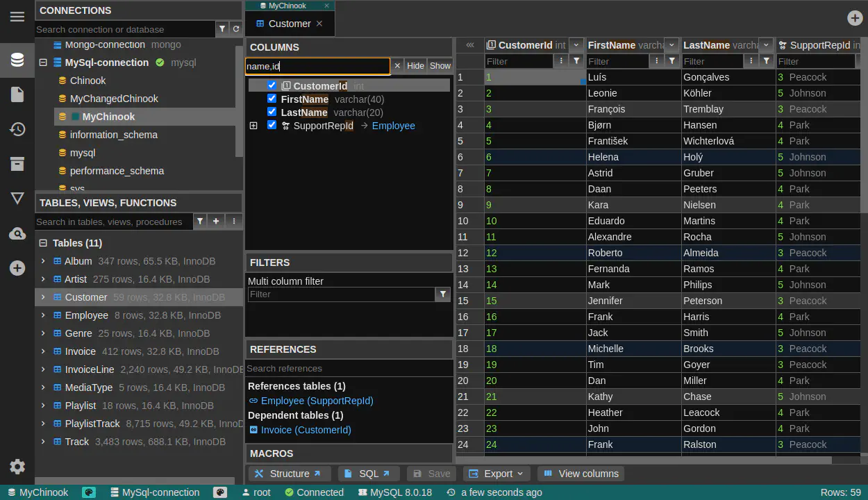The width and height of the screenshot is (868, 500).
Task: Click the theme palette icon next to MySql-connection
Action: coord(220,492)
